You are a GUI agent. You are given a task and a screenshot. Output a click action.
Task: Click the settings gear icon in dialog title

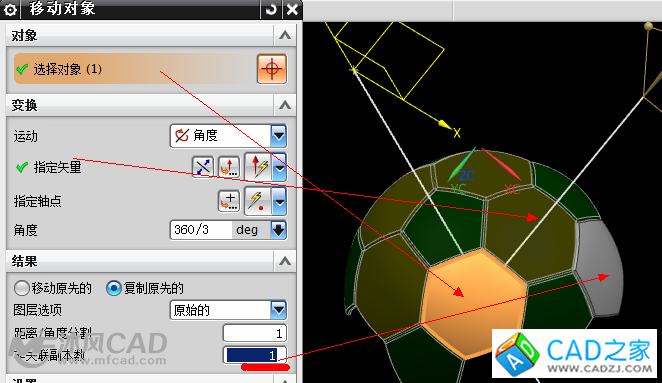point(10,9)
